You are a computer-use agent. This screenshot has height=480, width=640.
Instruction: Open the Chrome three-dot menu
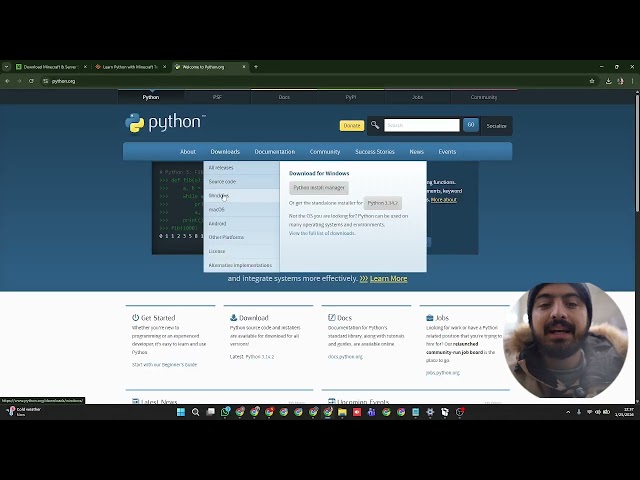632,81
